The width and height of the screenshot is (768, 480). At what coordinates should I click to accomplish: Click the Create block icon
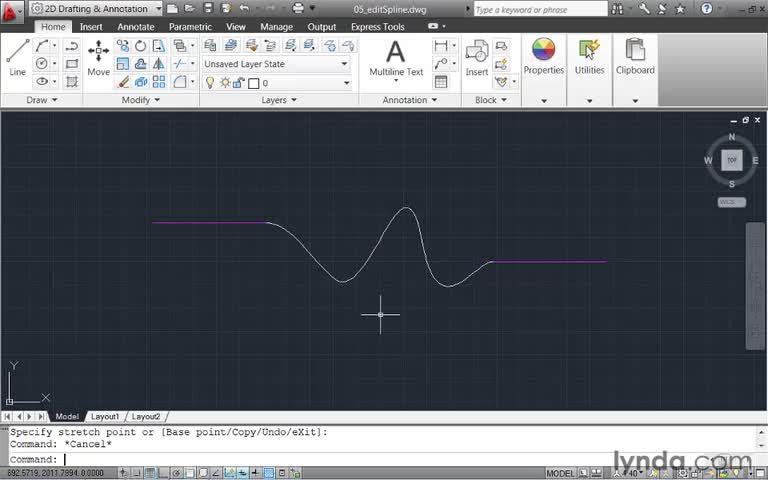[x=501, y=46]
